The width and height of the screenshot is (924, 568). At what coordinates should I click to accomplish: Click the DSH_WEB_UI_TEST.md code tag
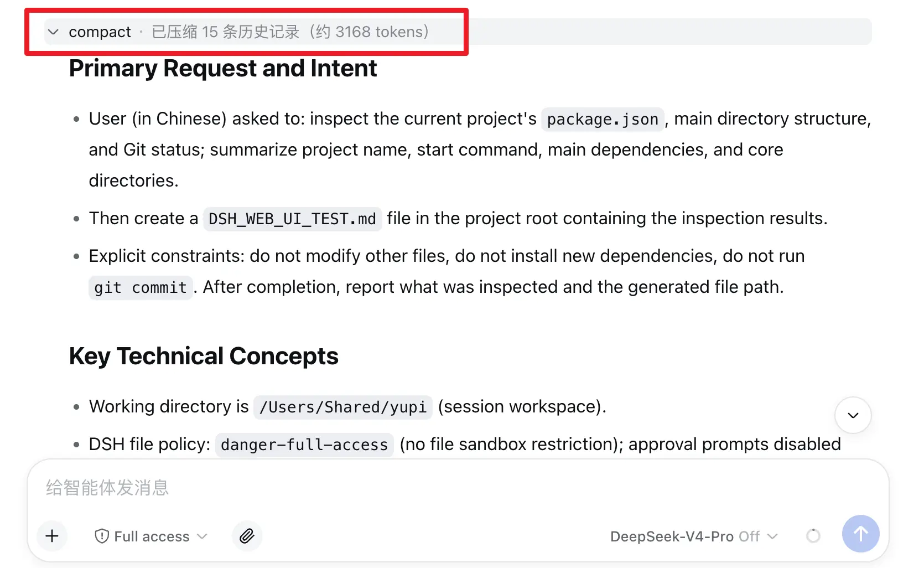pyautogui.click(x=292, y=219)
